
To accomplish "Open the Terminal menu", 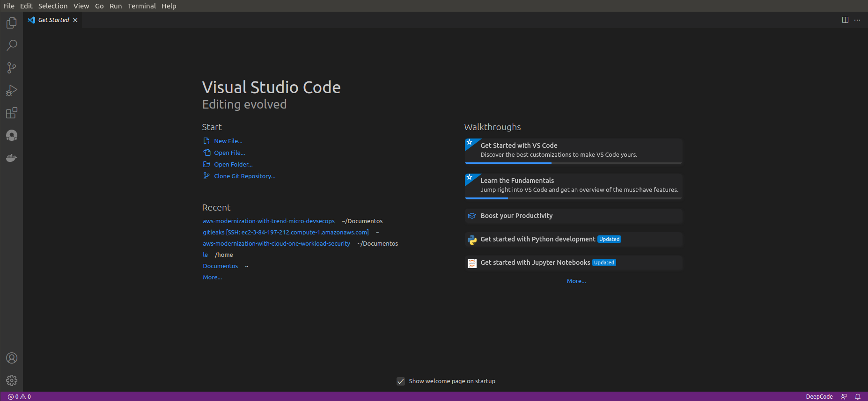I will pyautogui.click(x=142, y=6).
